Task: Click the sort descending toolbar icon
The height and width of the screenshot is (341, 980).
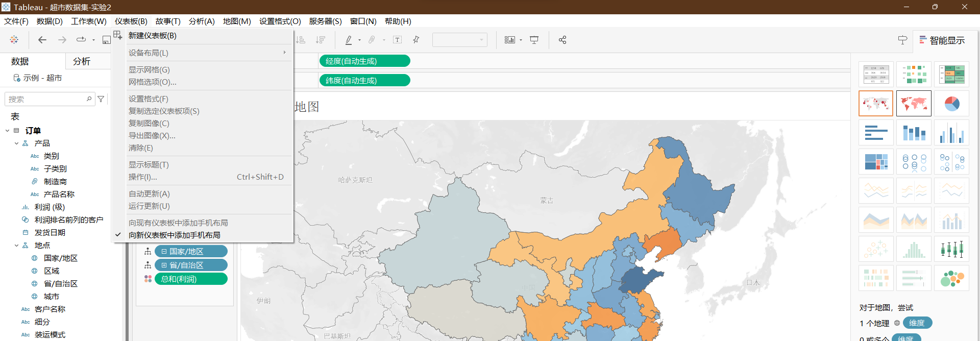Action: click(321, 39)
